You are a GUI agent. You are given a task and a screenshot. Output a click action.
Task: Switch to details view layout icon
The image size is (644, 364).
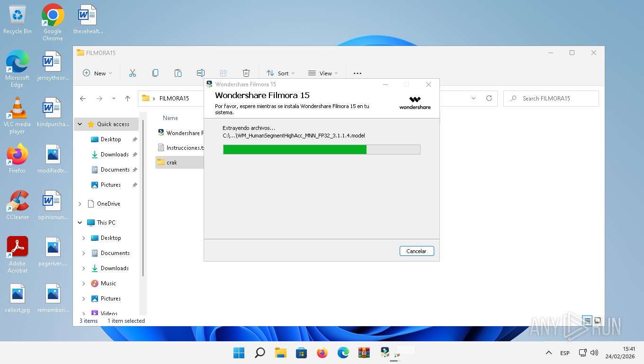coord(588,321)
